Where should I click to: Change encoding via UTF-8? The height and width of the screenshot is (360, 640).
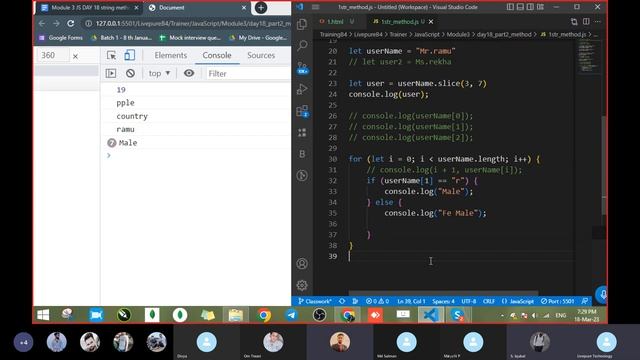pos(469,301)
